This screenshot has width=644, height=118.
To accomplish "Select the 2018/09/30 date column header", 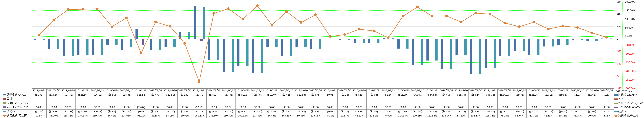I will pyautogui.click(x=475, y=91).
